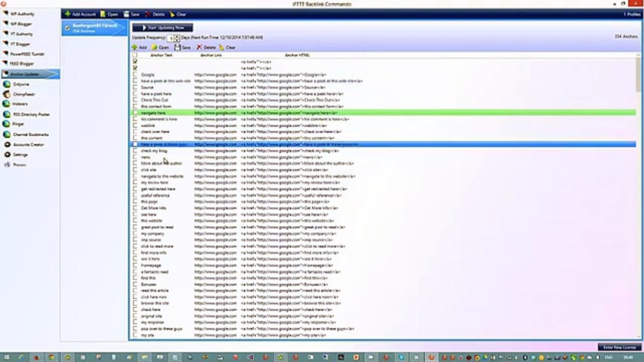
Task: Toggle the select-all checkbox in the header
Action: coord(135,55)
